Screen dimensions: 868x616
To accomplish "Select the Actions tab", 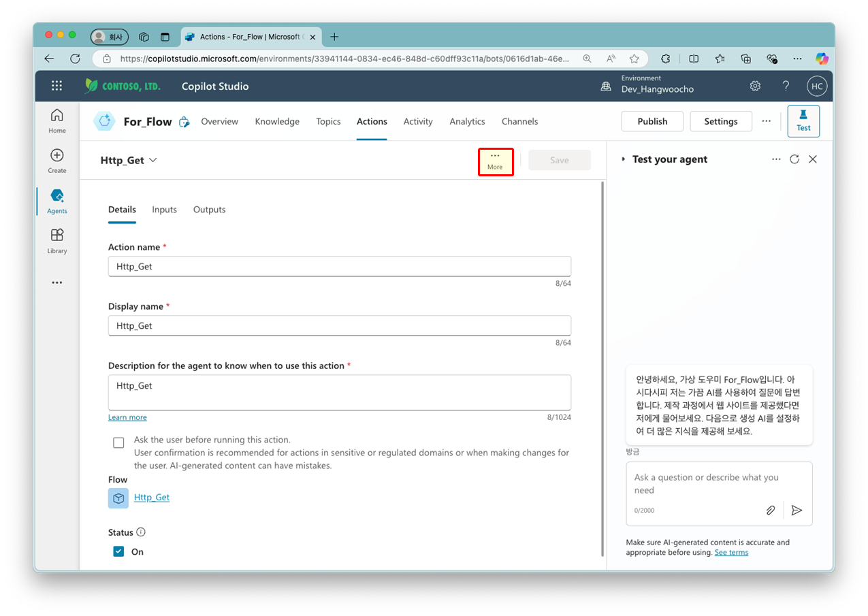I will point(372,121).
